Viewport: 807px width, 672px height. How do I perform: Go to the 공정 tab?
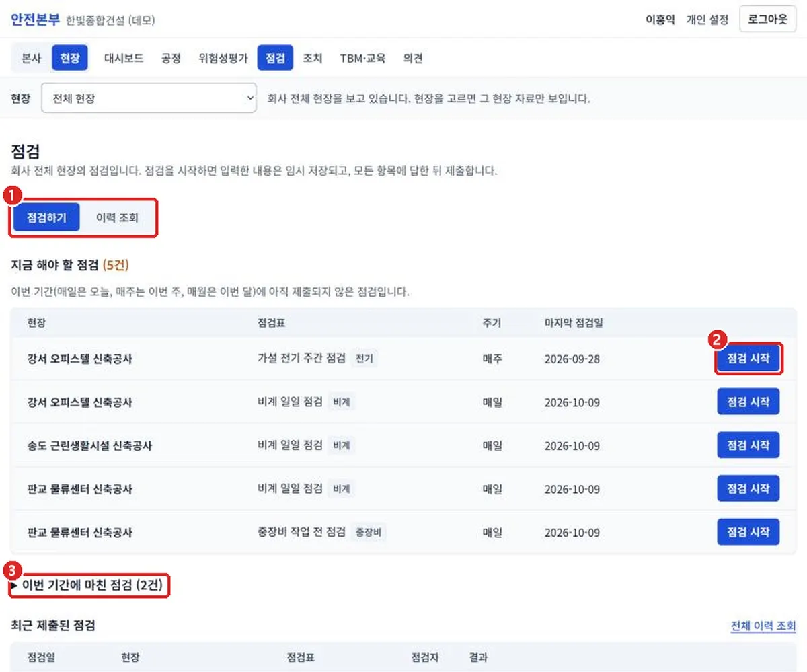coord(171,59)
